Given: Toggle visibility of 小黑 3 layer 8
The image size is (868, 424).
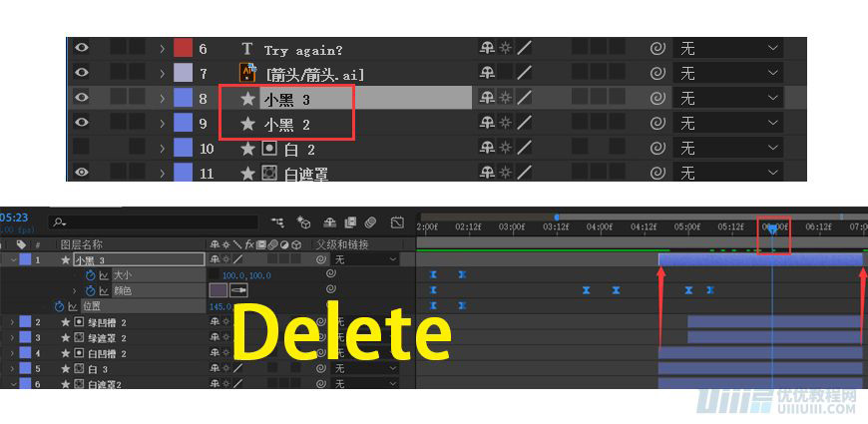Looking at the screenshot, I should pyautogui.click(x=82, y=98).
